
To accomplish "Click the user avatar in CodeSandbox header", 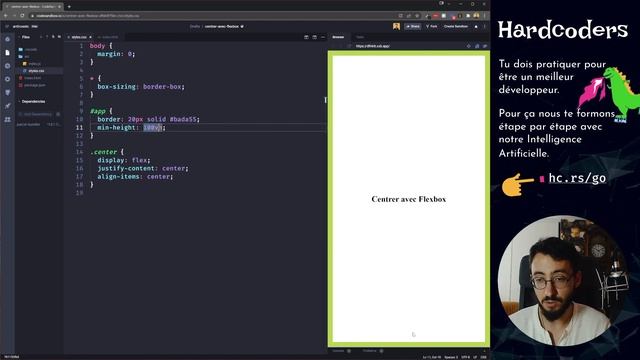I will [x=396, y=26].
